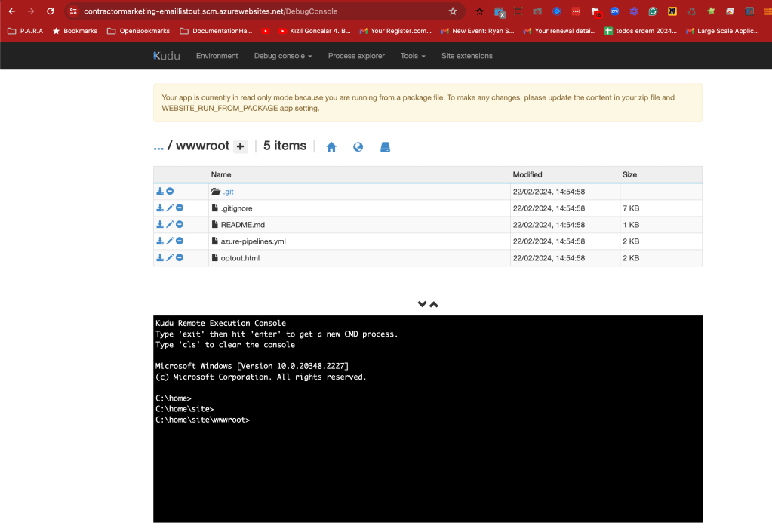772x532 pixels.
Task: Click the Size column header
Action: pyautogui.click(x=629, y=175)
